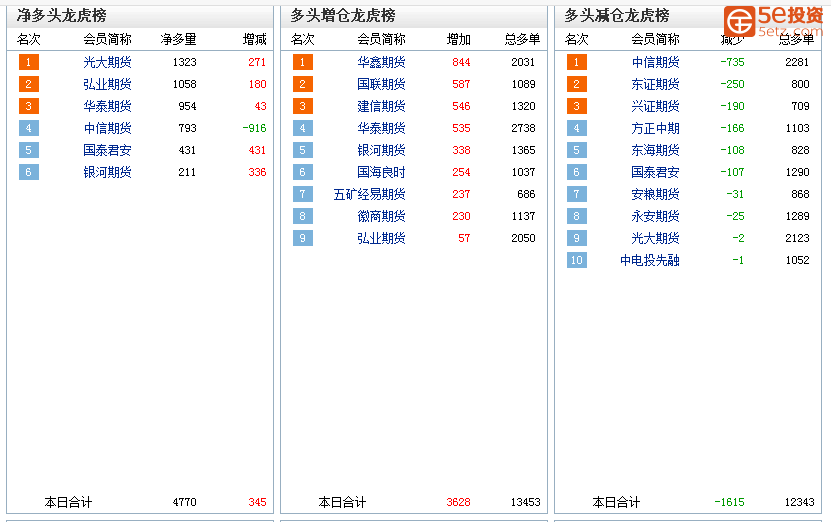Open 国泰君安 in the 多头减仓龙虎榜 table
Image resolution: width=831 pixels, height=522 pixels.
655,172
